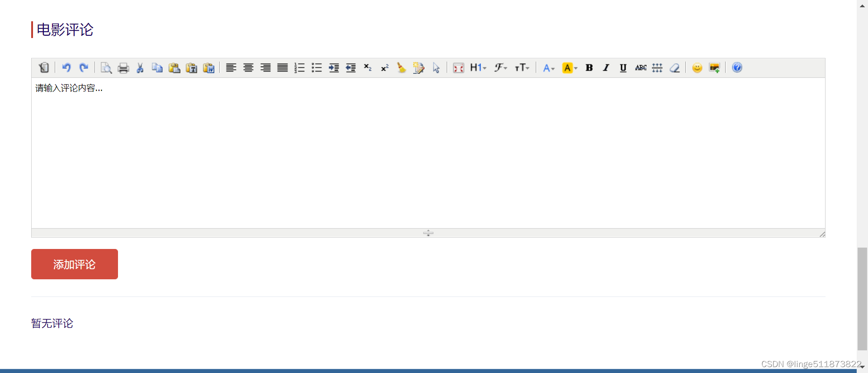Click the editor height drag handle

coord(428,233)
